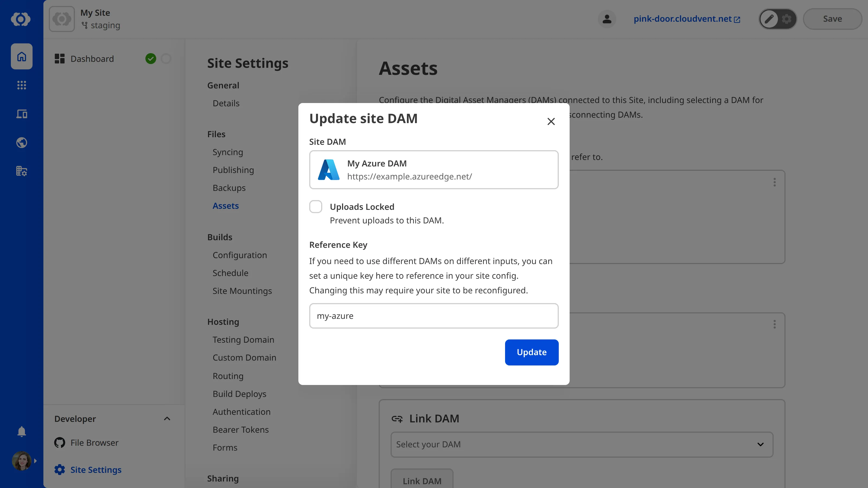
Task: Toggle the Dashboard status radio control
Action: pyautogui.click(x=166, y=59)
